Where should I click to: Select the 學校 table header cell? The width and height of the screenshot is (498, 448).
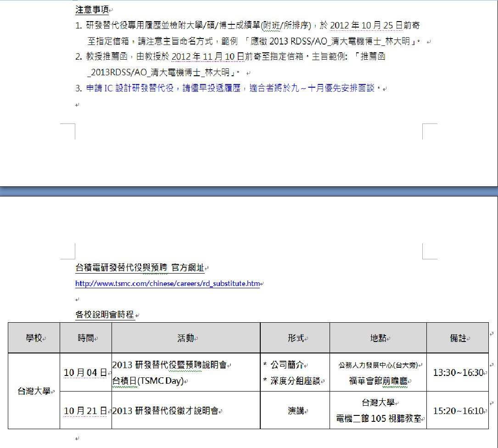tap(34, 338)
